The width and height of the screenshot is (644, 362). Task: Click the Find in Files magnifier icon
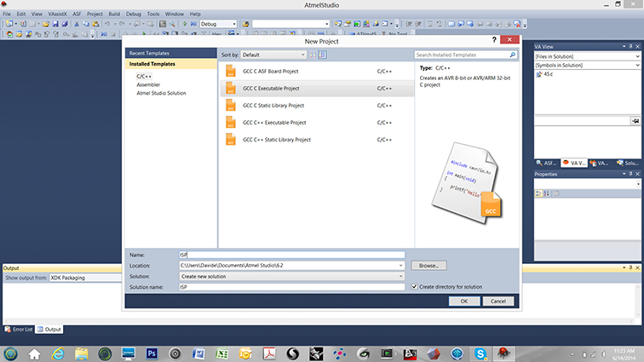coord(172,24)
